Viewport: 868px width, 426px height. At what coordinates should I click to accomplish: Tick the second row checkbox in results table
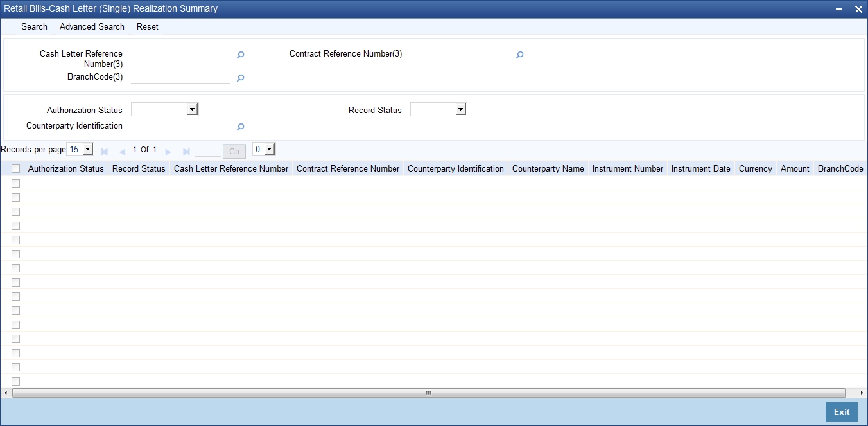[16, 197]
